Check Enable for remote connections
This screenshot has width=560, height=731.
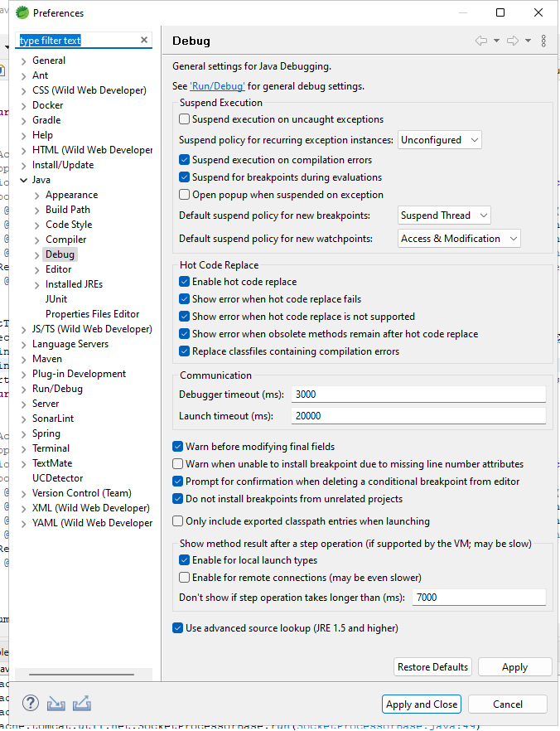pyautogui.click(x=185, y=578)
